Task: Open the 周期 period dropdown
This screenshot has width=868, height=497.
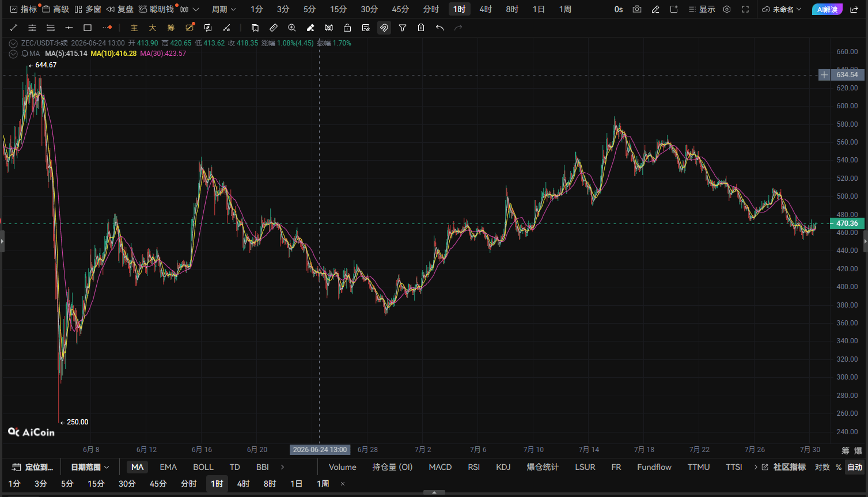Action: (223, 9)
